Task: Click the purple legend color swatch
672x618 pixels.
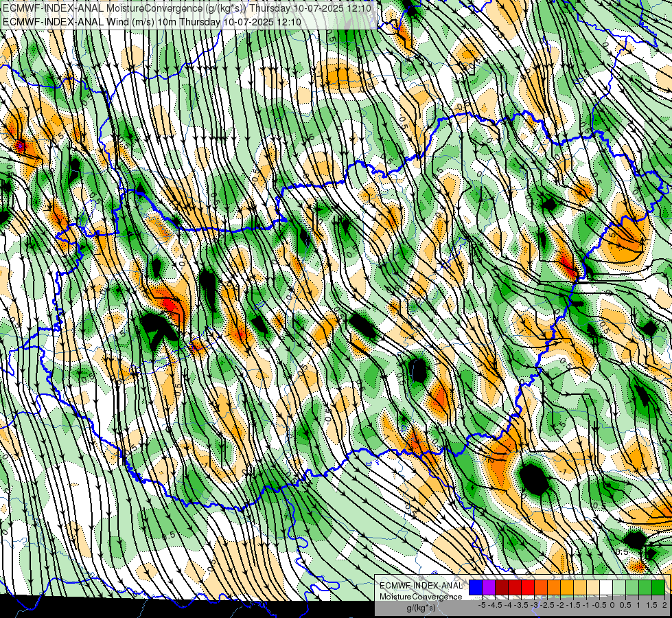Action: pos(489,587)
